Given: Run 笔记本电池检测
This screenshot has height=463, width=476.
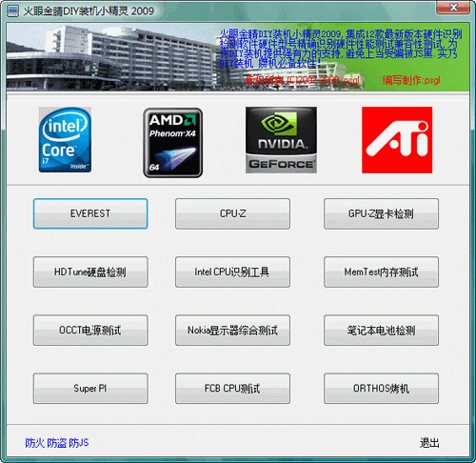Looking at the screenshot, I should pyautogui.click(x=381, y=331).
